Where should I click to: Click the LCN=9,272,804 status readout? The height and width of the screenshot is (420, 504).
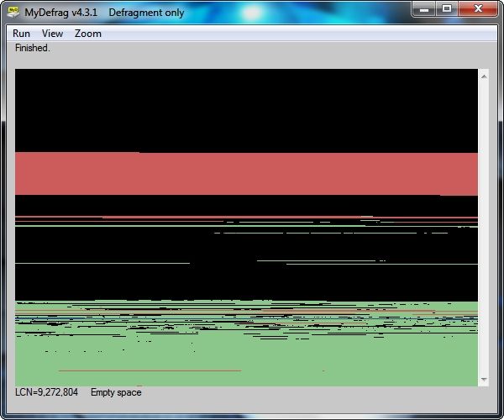point(46,392)
